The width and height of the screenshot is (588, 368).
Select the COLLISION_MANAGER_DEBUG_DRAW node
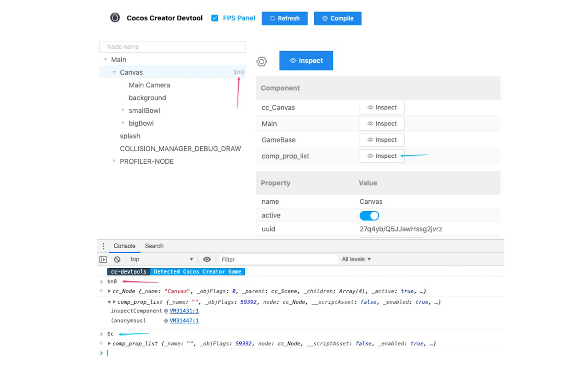181,149
